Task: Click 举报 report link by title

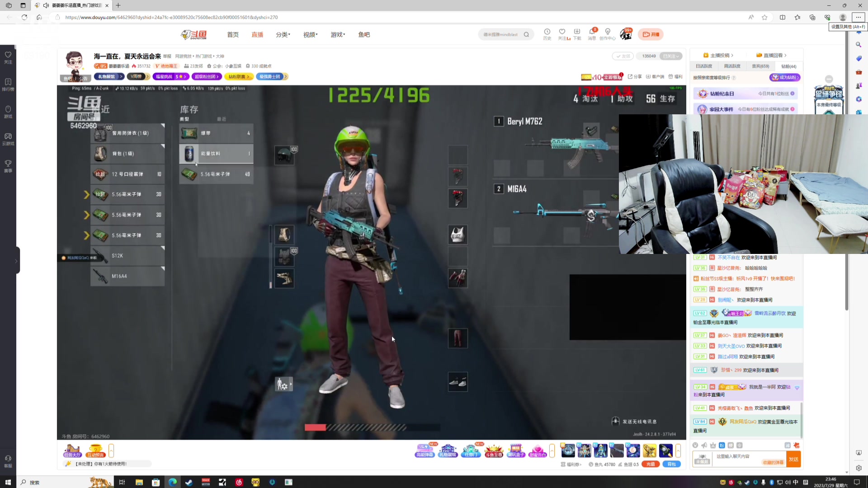Action: (167, 56)
